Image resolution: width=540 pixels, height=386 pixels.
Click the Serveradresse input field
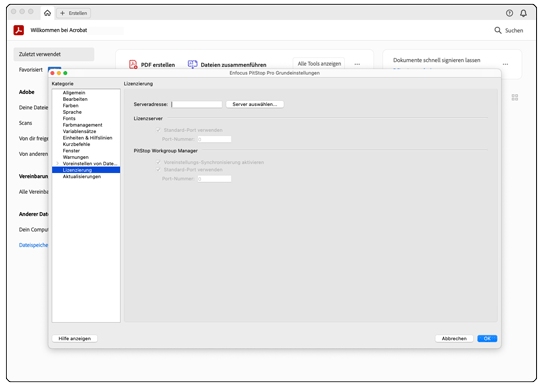(x=197, y=104)
